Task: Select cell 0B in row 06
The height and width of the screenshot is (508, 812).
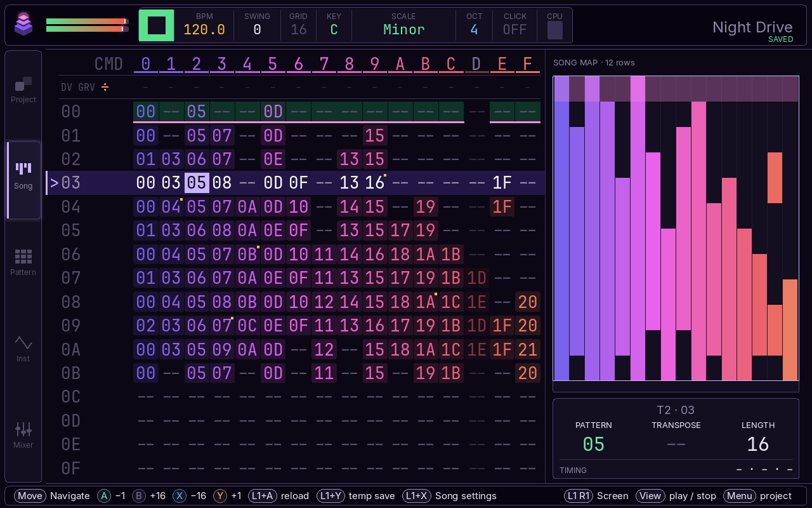Action: [x=247, y=254]
